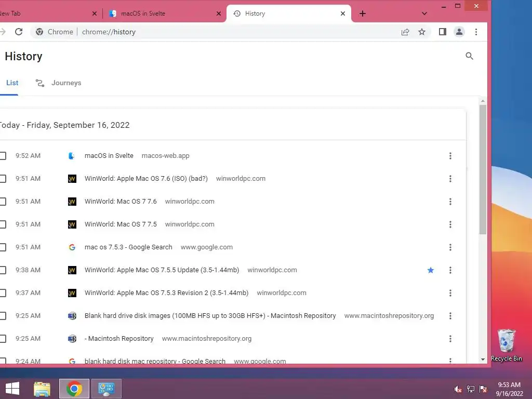The width and height of the screenshot is (532, 399).
Task: Open WinWorld: Apple Mac OS 7.6 (ISO) (bad?) link
Action: point(146,179)
